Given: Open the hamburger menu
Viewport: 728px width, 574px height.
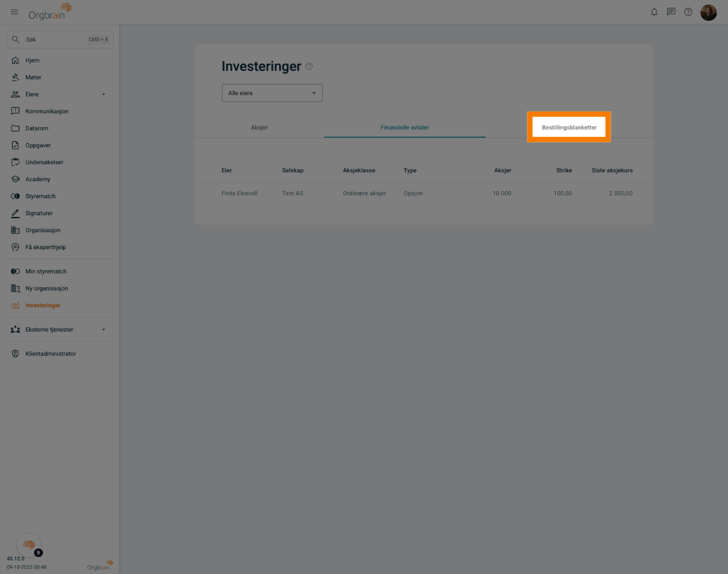Looking at the screenshot, I should click(x=14, y=12).
